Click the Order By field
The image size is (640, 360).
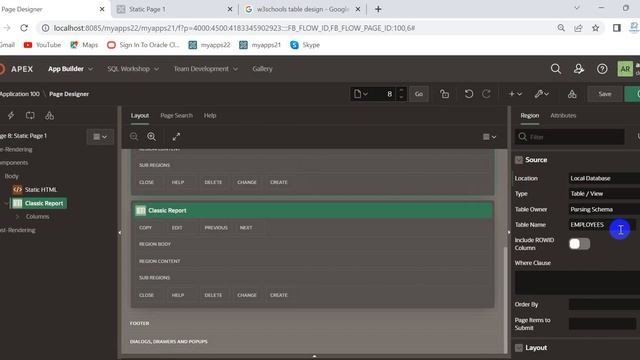[604, 304]
